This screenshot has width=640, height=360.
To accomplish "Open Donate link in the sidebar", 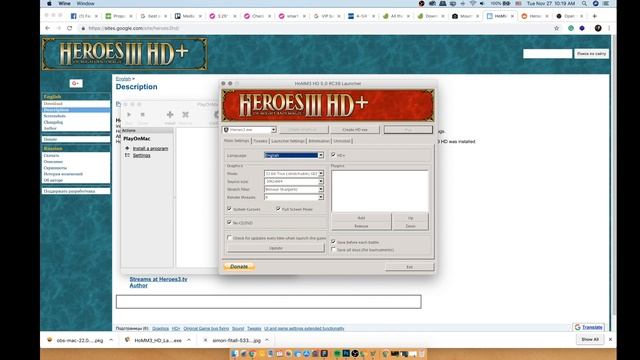I will pyautogui.click(x=50, y=139).
